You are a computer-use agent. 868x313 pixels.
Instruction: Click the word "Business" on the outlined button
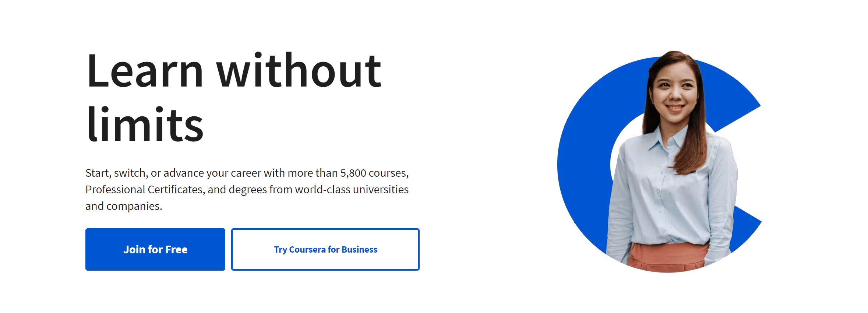(x=359, y=250)
